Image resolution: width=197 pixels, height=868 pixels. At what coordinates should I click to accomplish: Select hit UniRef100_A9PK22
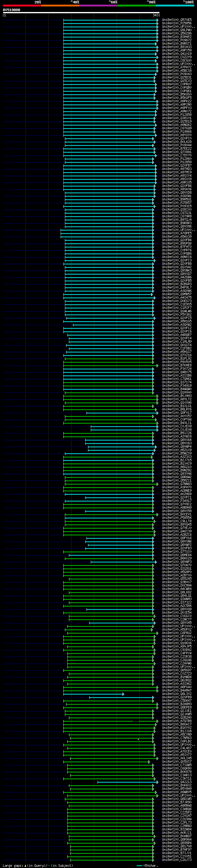point(177,101)
